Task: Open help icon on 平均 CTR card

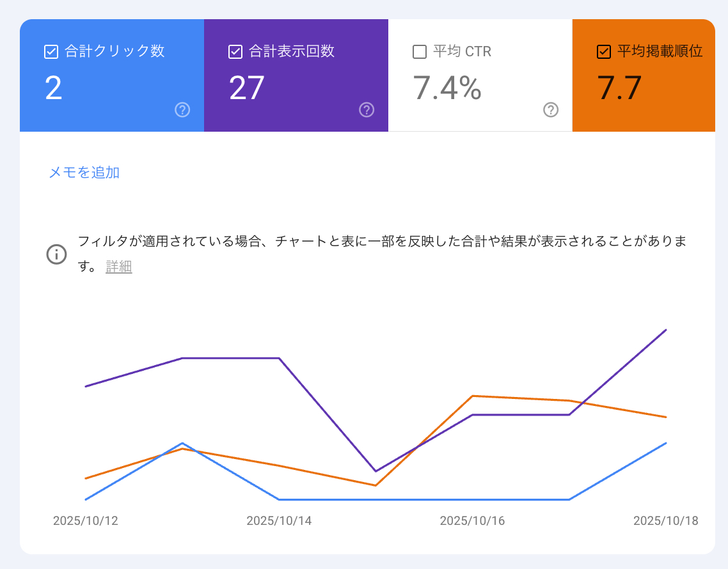Action: click(551, 110)
